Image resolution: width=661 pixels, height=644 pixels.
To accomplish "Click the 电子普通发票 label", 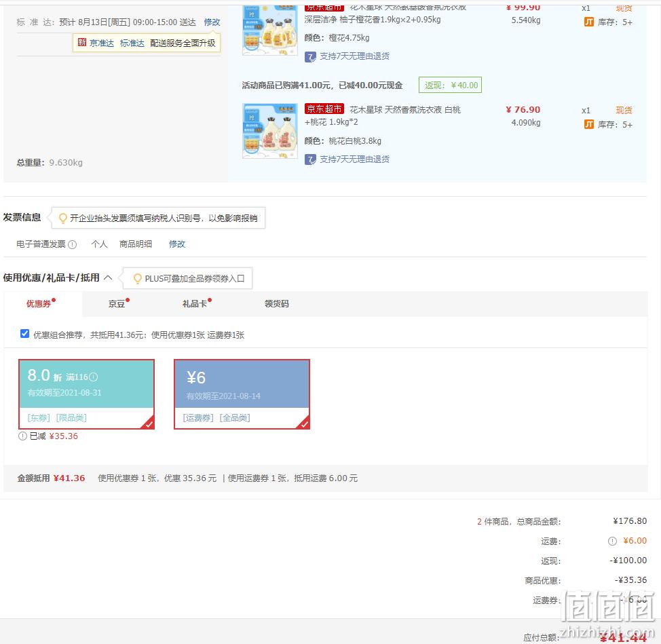I will click(41, 244).
